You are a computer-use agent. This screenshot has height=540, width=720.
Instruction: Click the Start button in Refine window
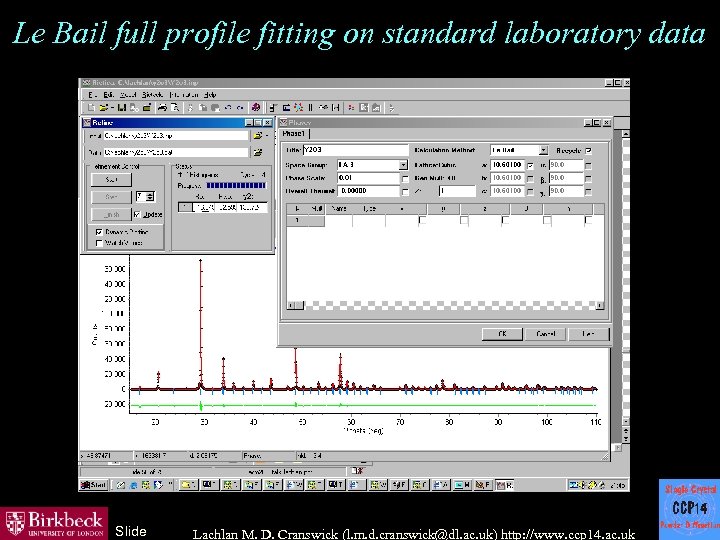tap(111, 180)
